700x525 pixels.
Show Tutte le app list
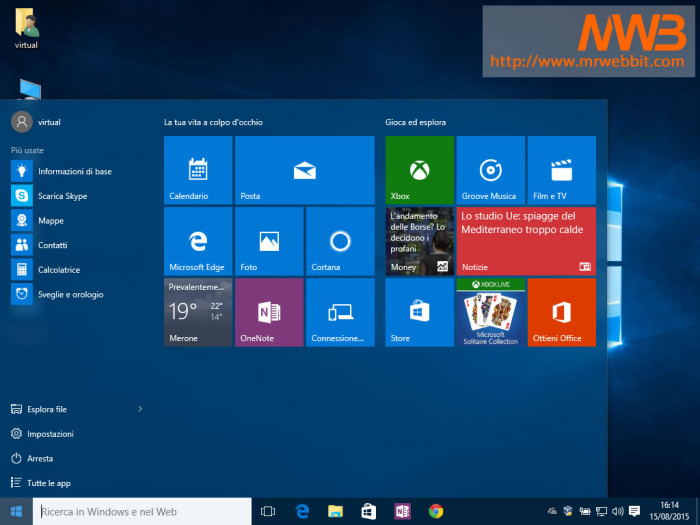coord(41,483)
